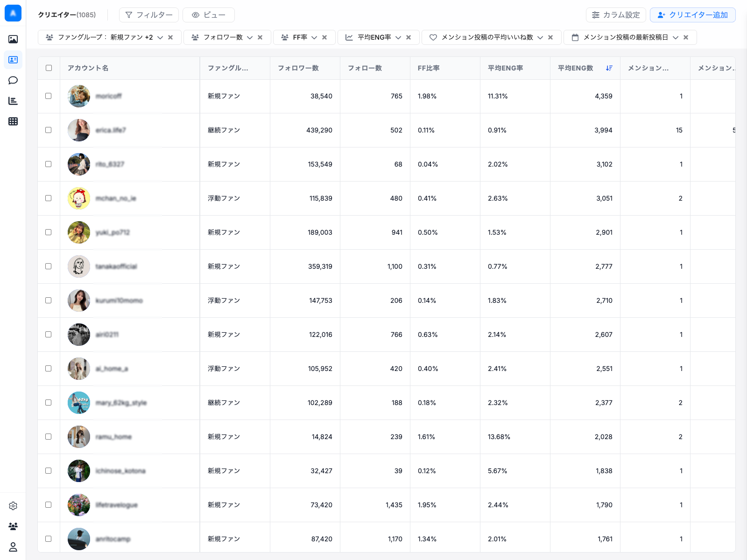
Task: Click the app logo icon
Action: click(13, 13)
